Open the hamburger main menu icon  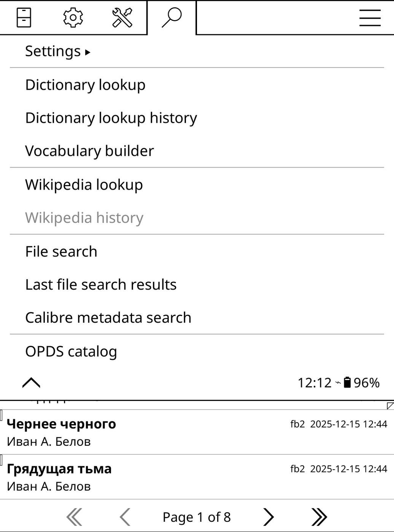370,17
